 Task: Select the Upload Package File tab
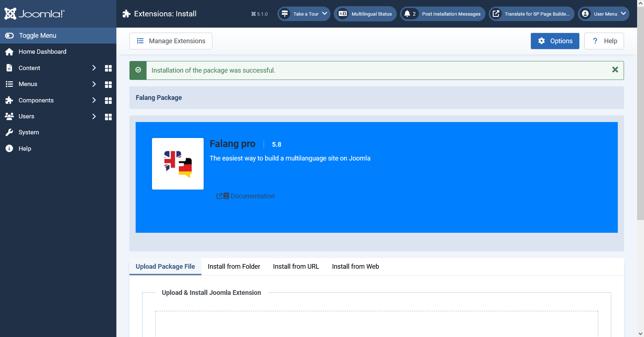(165, 267)
